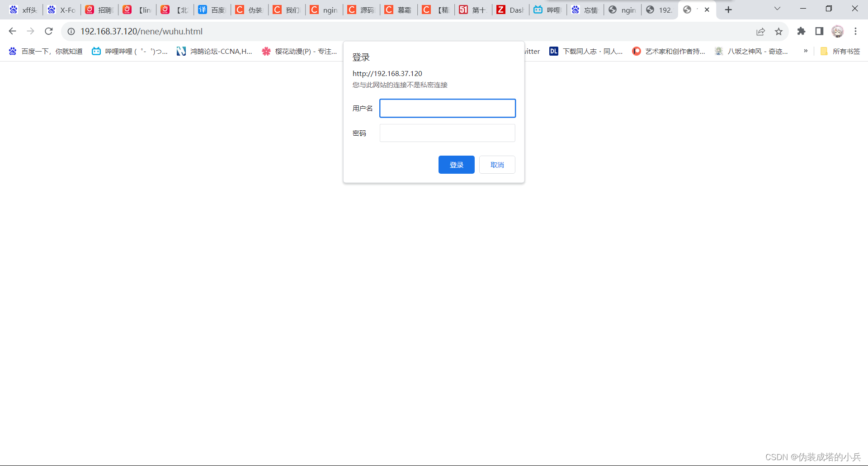Open the 鸿鹄论坛-CCNA bookmark
868x466 pixels.
coord(214,51)
